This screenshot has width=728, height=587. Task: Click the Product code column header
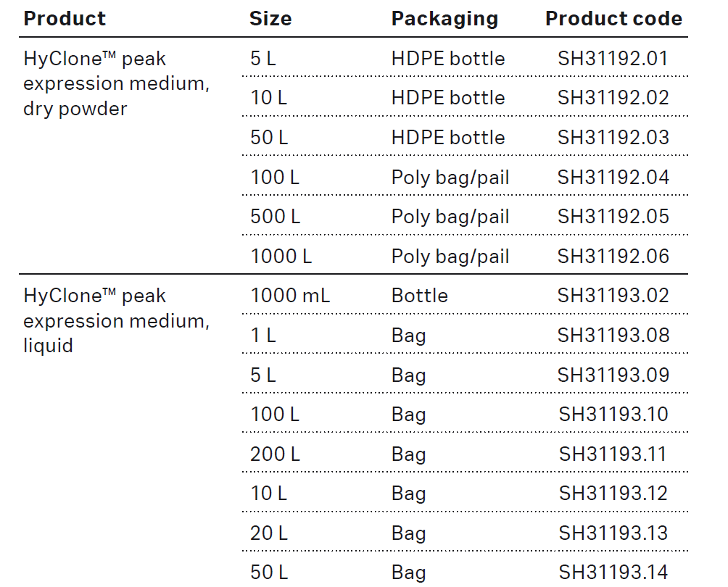point(613,19)
